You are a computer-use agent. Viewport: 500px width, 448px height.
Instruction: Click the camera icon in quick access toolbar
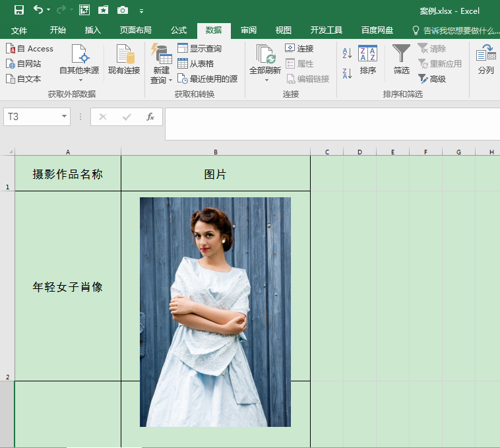coord(122,10)
